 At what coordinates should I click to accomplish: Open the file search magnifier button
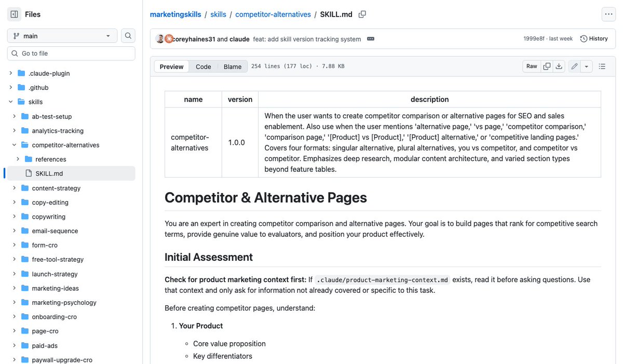point(128,36)
